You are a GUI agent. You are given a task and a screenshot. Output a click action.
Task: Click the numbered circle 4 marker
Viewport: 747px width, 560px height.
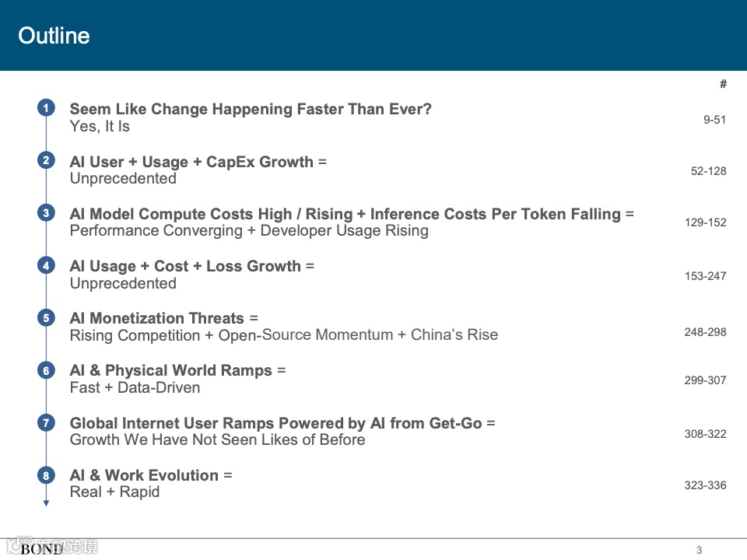coord(46,265)
